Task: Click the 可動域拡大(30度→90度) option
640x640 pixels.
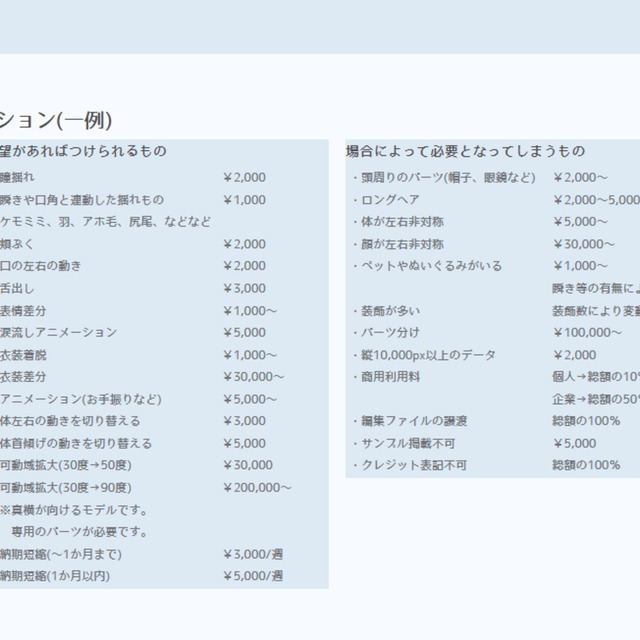Action: [x=66, y=487]
